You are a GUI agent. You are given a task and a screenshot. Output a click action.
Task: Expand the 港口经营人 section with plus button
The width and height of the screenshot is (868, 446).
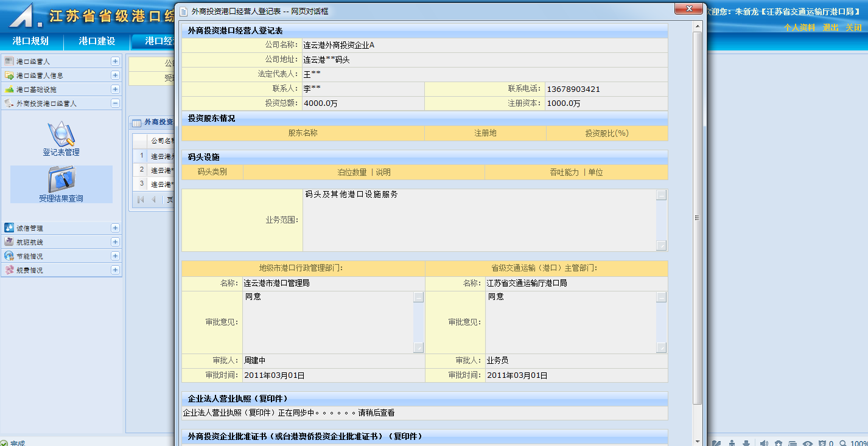coord(115,61)
